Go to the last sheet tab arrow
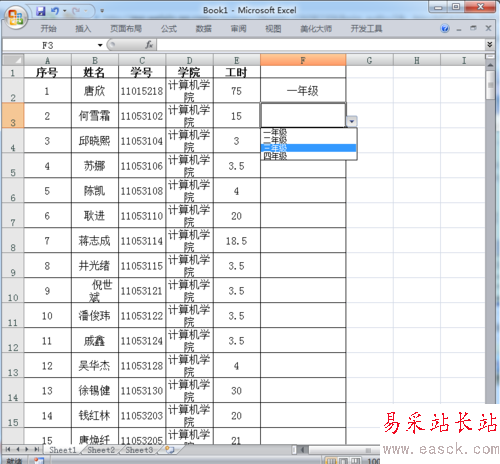 pyautogui.click(x=37, y=449)
